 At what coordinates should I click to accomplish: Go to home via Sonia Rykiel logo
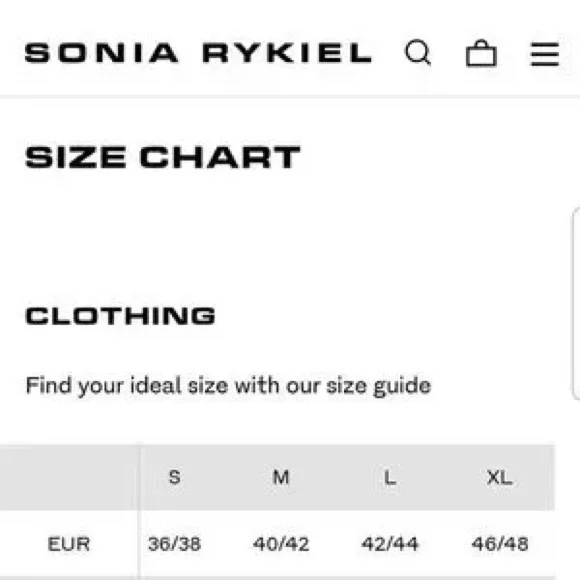click(x=198, y=53)
